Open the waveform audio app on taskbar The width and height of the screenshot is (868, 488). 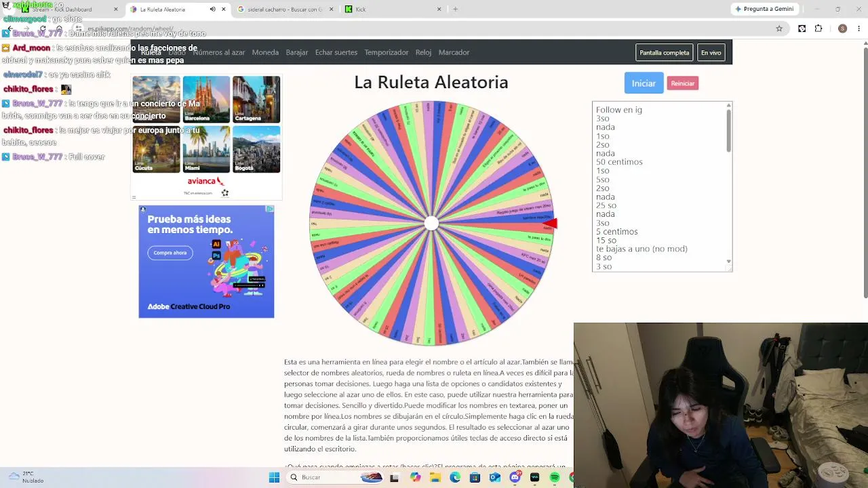tap(534, 477)
